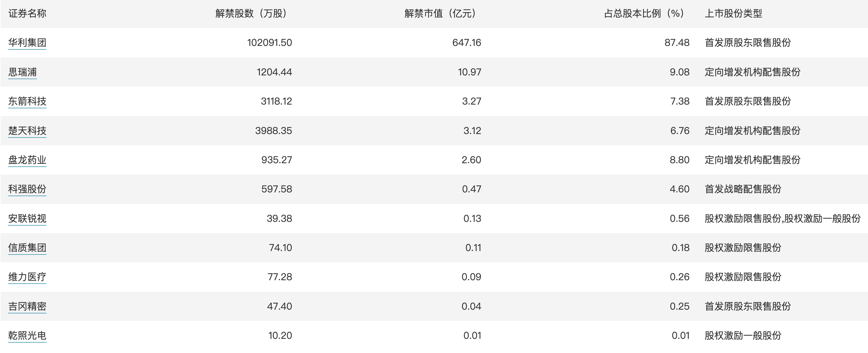Select 0.01 under 解禁市值 for 乾照光电
Viewport: 868px width, 353px height.
(x=472, y=335)
